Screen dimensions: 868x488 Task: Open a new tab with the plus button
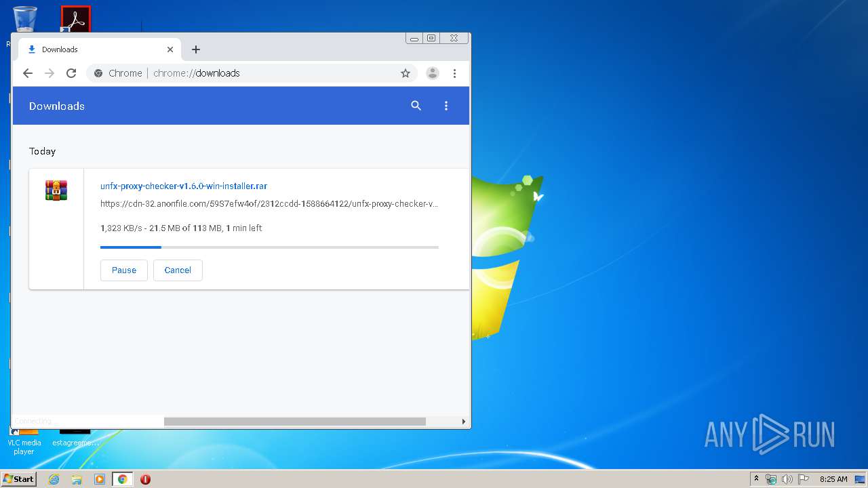coord(196,49)
